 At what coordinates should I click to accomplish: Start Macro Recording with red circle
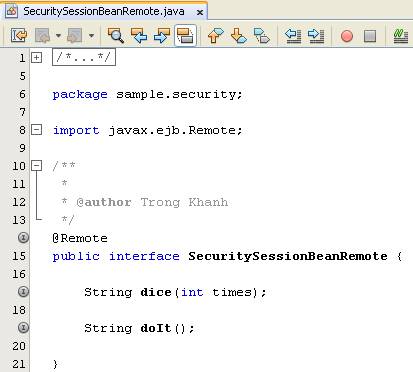click(x=347, y=36)
